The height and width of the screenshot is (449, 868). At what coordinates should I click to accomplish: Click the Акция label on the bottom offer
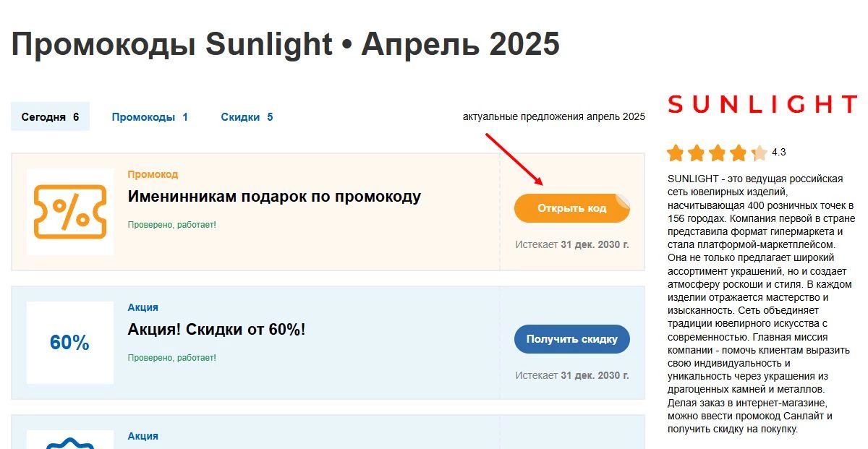click(142, 436)
